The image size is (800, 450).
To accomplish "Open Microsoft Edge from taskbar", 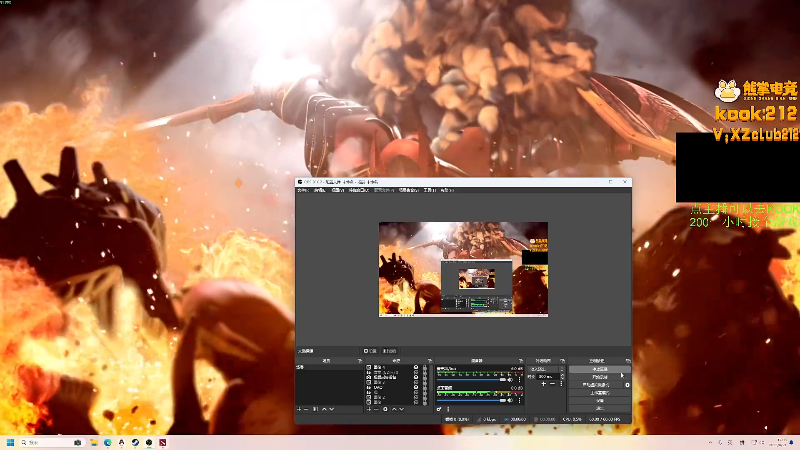I will tap(108, 442).
